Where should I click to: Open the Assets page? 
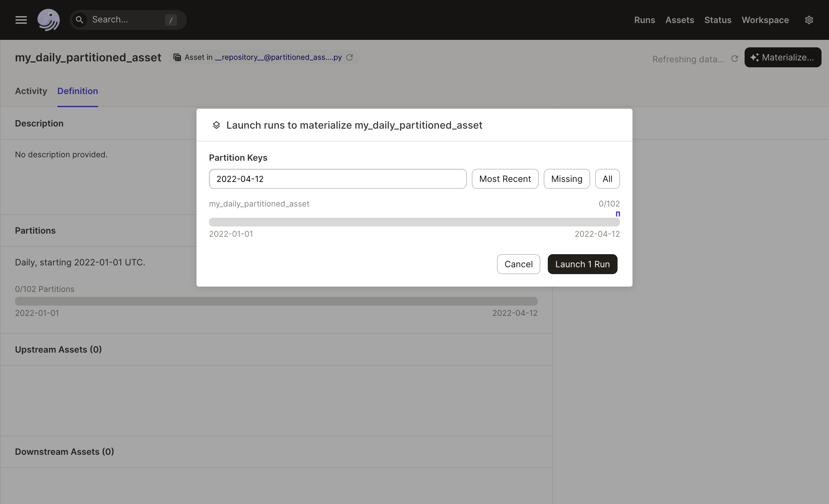(679, 20)
